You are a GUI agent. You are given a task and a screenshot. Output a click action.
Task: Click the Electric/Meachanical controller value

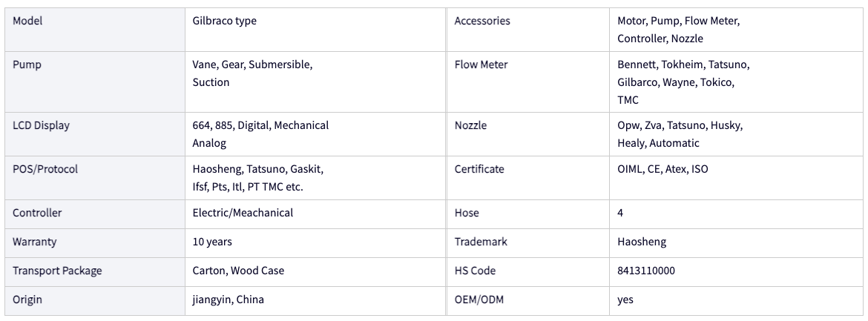point(243,213)
